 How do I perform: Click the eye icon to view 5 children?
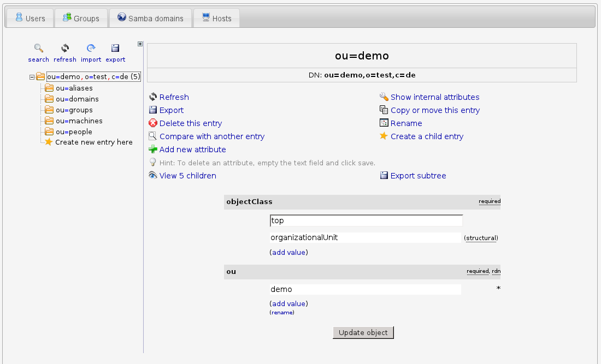coord(153,176)
